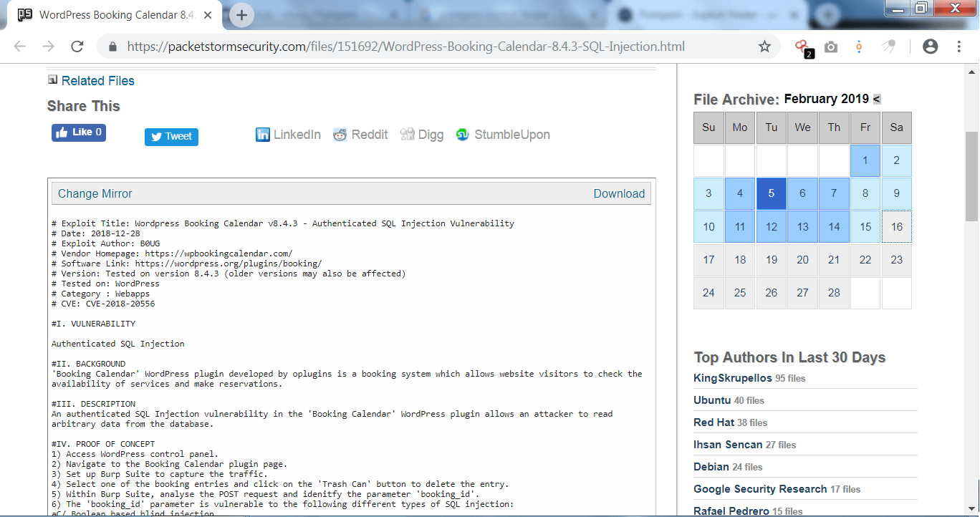Open the extension showing 2 notifications
The image size is (980, 517).
point(802,45)
